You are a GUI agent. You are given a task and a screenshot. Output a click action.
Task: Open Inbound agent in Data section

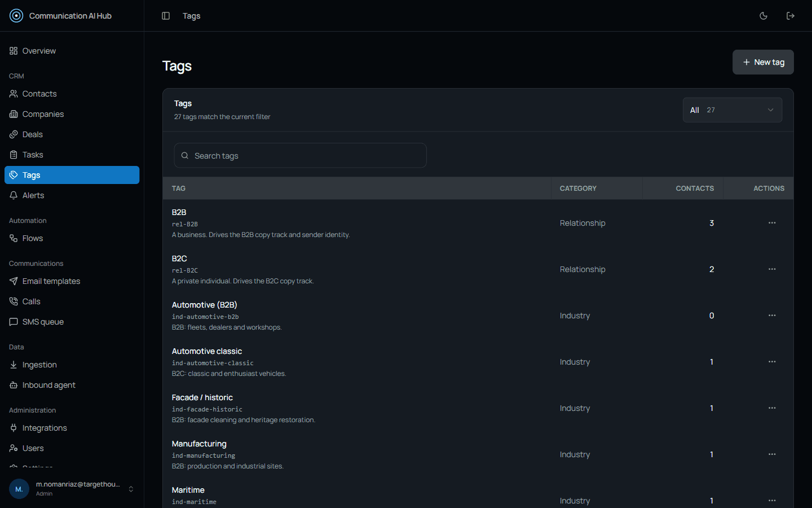pyautogui.click(x=72, y=385)
